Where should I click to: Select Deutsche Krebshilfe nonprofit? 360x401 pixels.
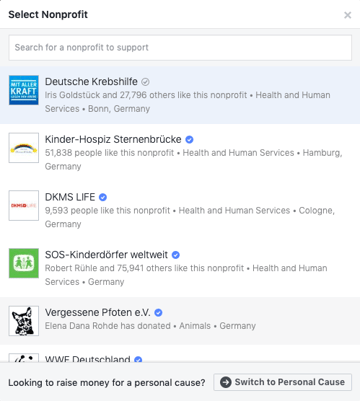(x=180, y=95)
